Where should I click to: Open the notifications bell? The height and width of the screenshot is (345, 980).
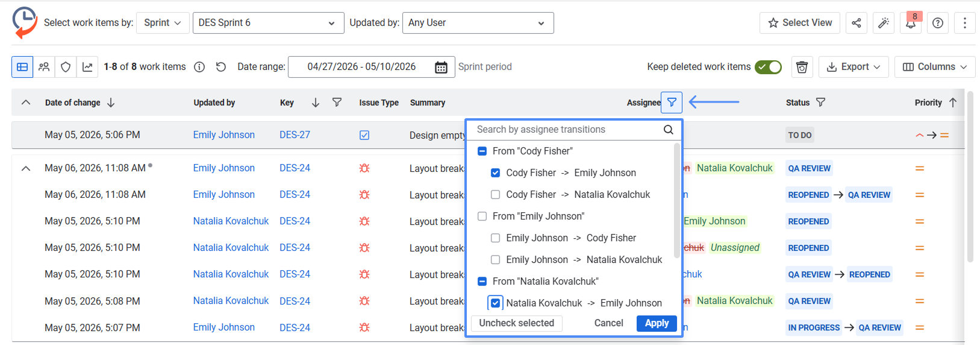click(x=911, y=23)
